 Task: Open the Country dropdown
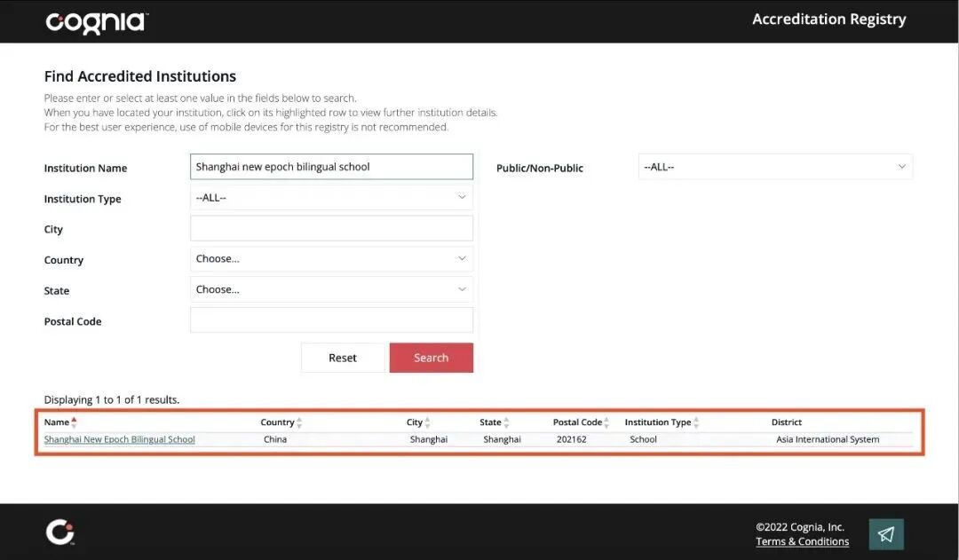pyautogui.click(x=331, y=258)
